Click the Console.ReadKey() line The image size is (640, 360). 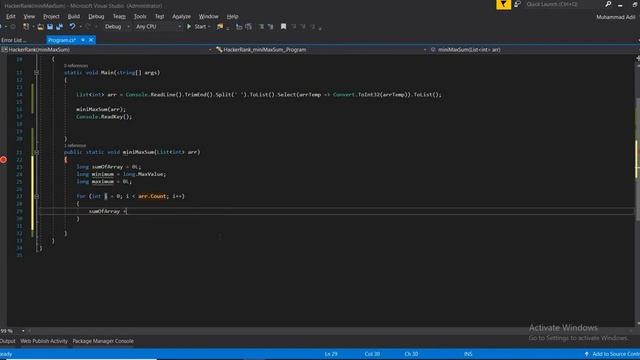coord(104,117)
